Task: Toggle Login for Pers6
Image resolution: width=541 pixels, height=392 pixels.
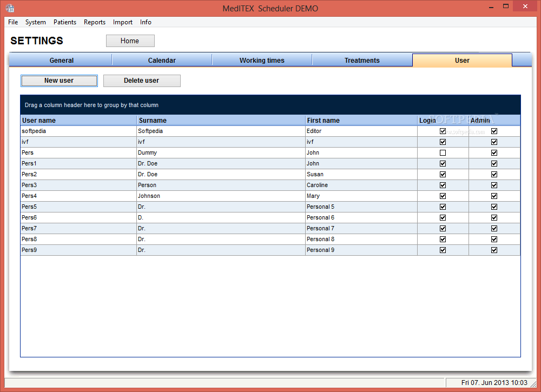Action: point(443,217)
